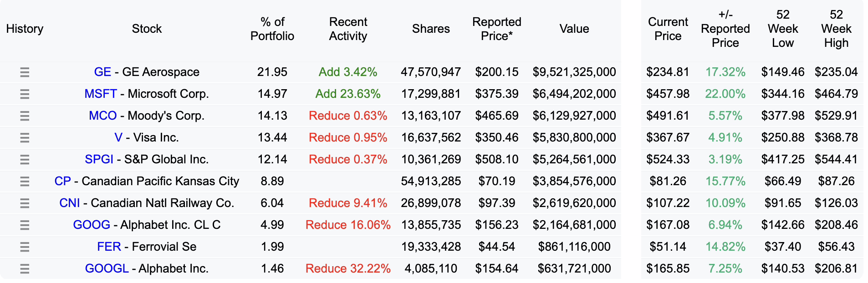Sort by 52 Week Low header
The height and width of the screenshot is (283, 868).
point(783,29)
